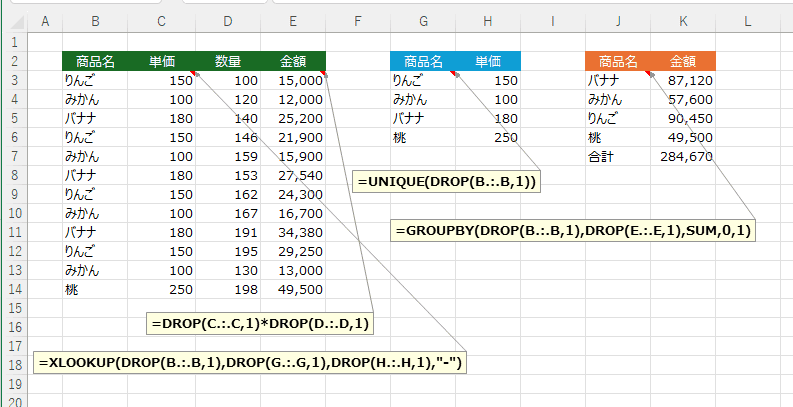
Task: Click the DROP multiplication formula note
Action: [260, 324]
